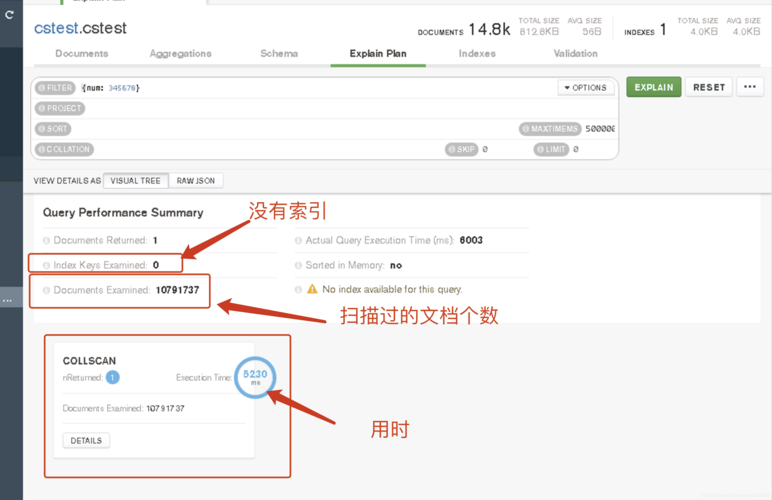
Task: Click info icon beside Sorted in Memory
Action: [298, 266]
